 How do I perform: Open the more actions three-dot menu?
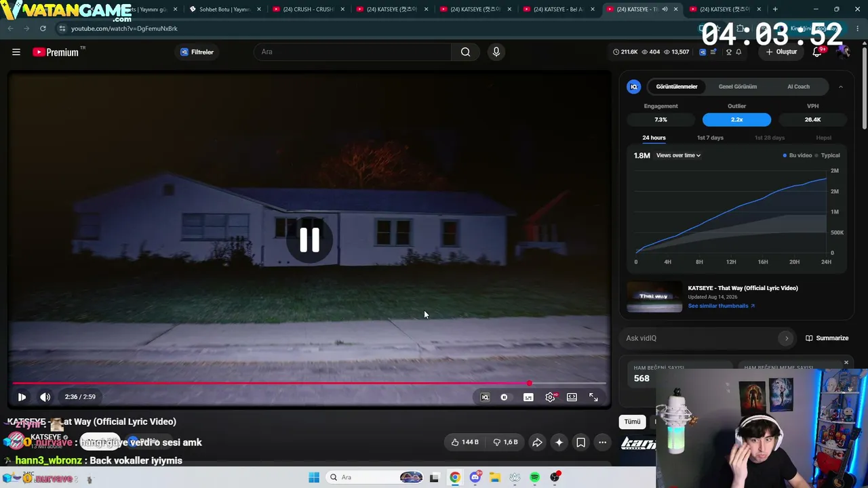click(x=602, y=443)
